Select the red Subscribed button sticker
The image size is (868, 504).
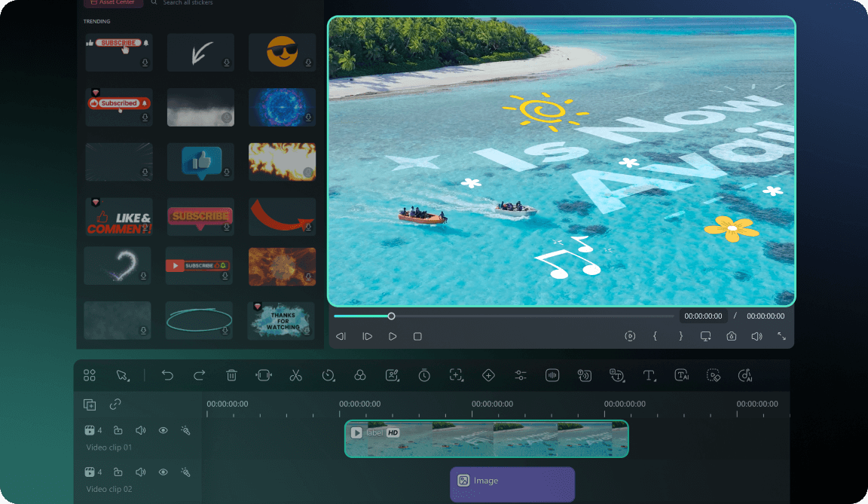tap(119, 107)
